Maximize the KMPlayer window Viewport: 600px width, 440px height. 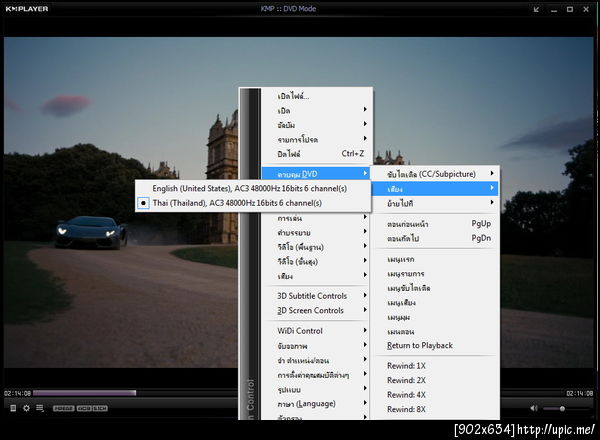click(x=570, y=9)
